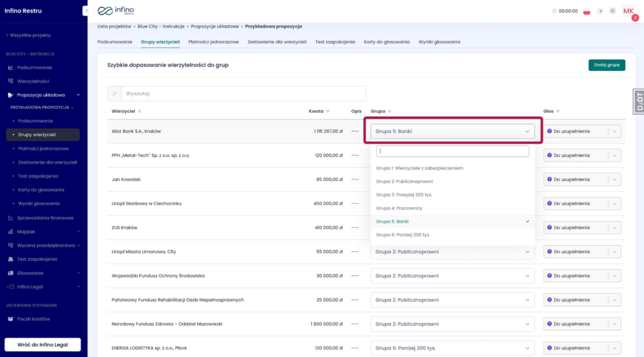Screen dimensions: 644x357
Task: Click the plus icon in top bar
Action: (x=613, y=11)
